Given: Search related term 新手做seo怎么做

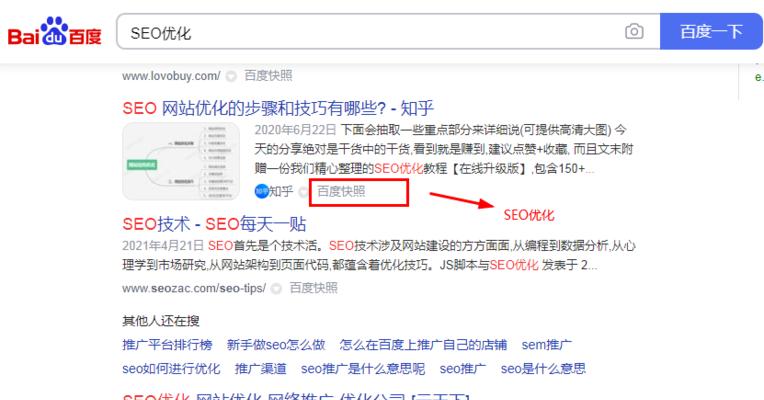Looking at the screenshot, I should (x=276, y=345).
